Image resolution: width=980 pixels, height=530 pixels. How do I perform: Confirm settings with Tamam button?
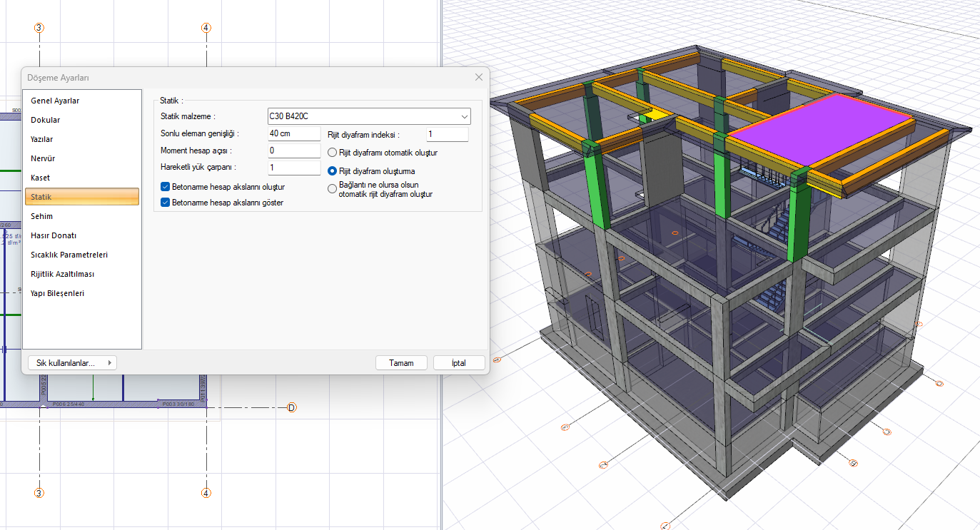click(x=401, y=363)
